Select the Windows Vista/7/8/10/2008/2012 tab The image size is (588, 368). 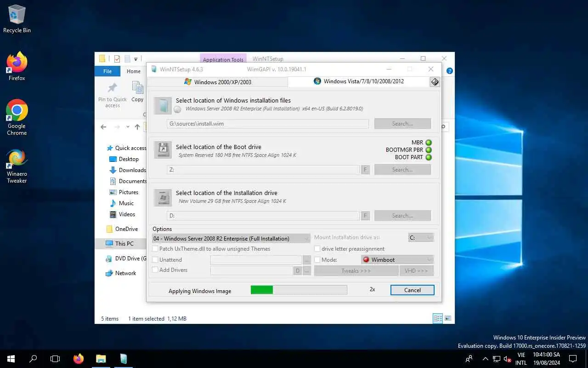coord(359,81)
